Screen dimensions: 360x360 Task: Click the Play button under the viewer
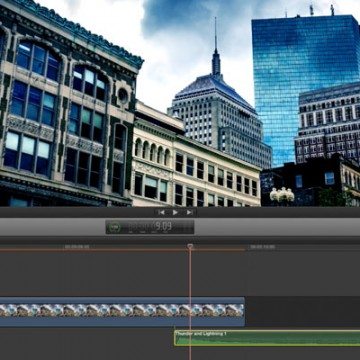(x=175, y=212)
